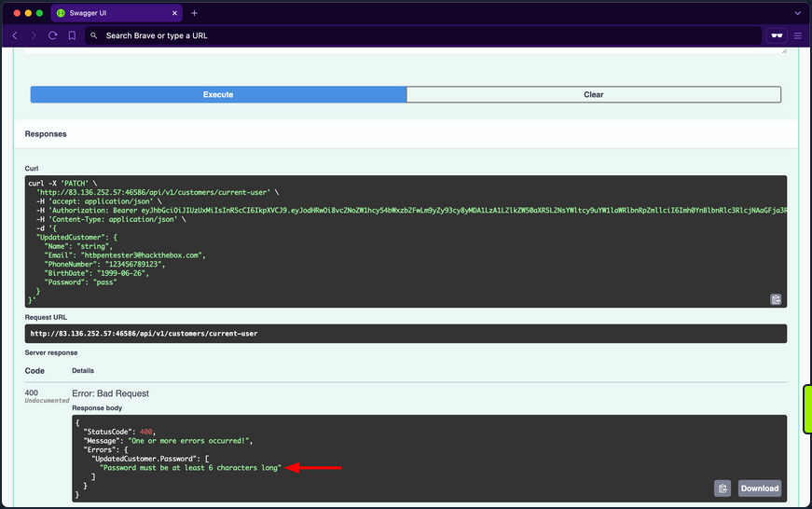
Task: Open the Brave hamburger menu
Action: 798,35
